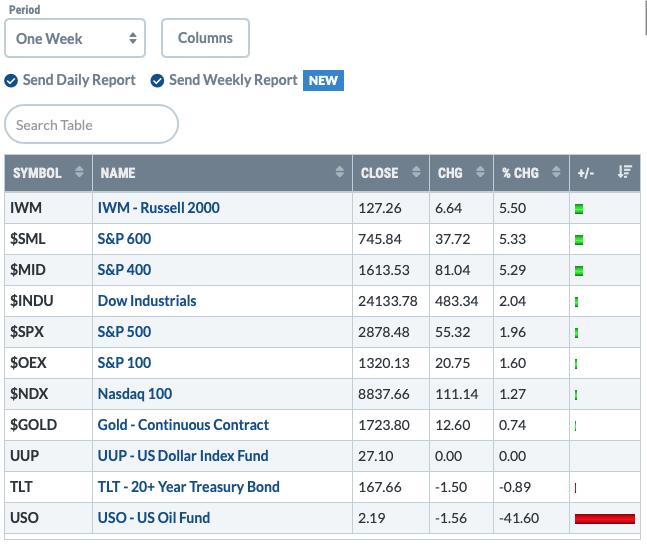647x545 pixels.
Task: Click the % CHG column header label
Action: coord(520,173)
